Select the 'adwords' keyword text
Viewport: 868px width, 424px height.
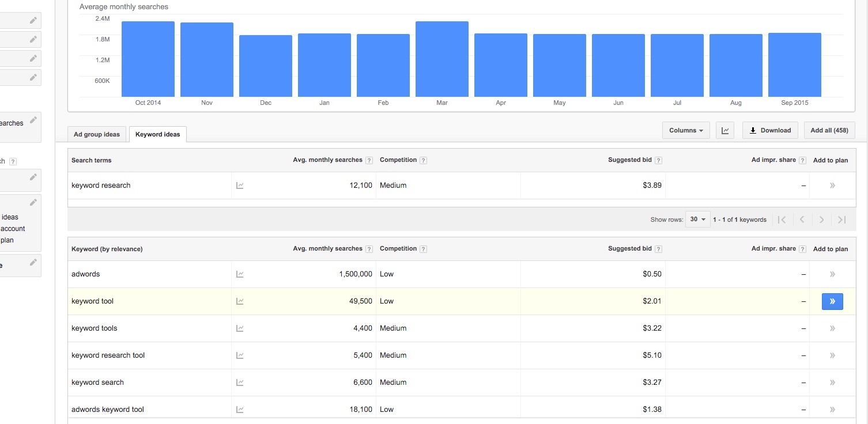[86, 274]
